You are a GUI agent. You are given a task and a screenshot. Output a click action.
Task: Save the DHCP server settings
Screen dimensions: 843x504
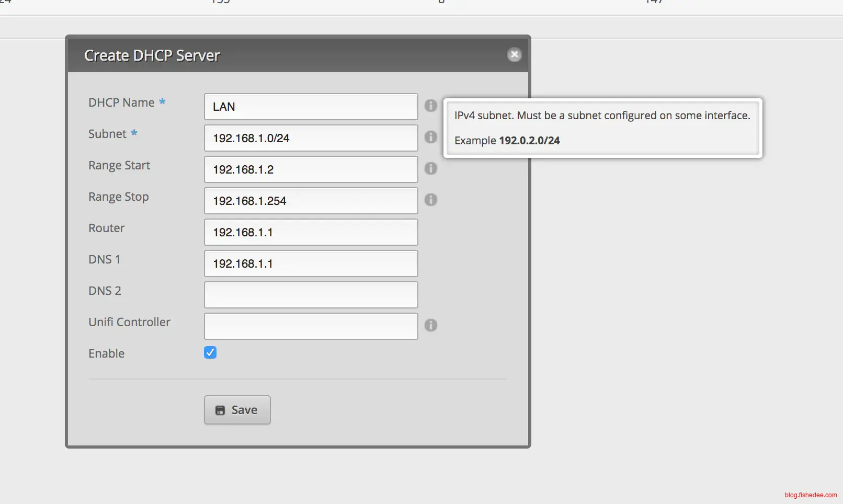(x=237, y=410)
